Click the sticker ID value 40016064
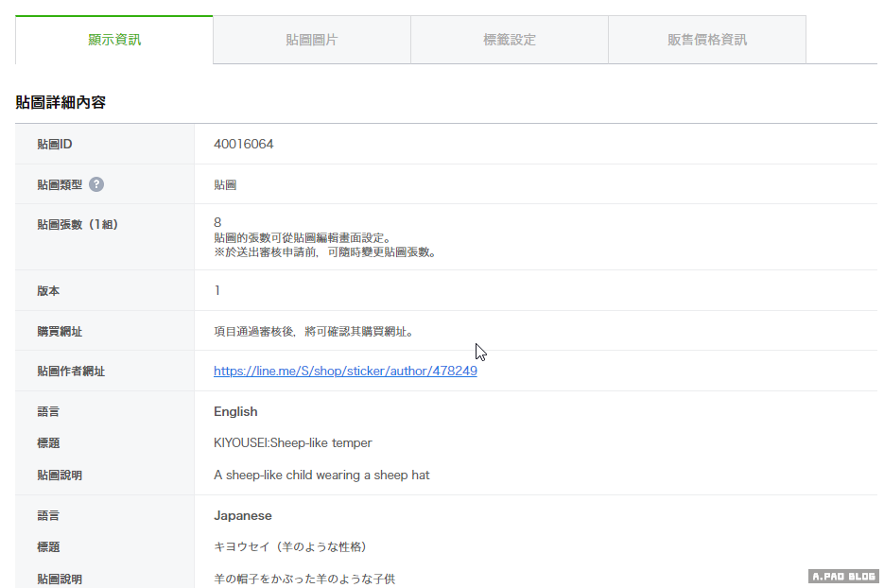Viewport: 884px width, 588px height. 244,144
